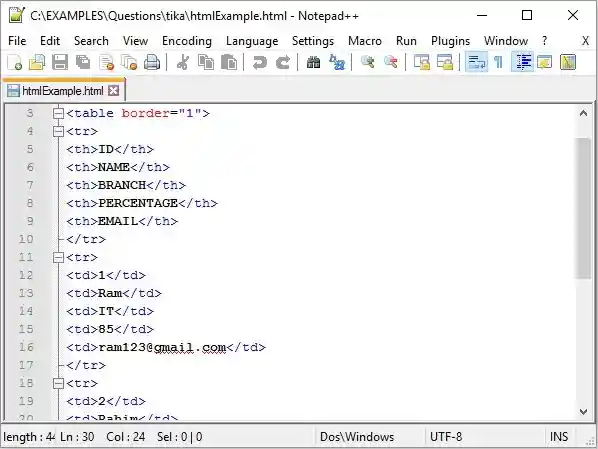Click the Close document toolbar icon
Image resolution: width=598 pixels, height=449 pixels.
pos(106,62)
